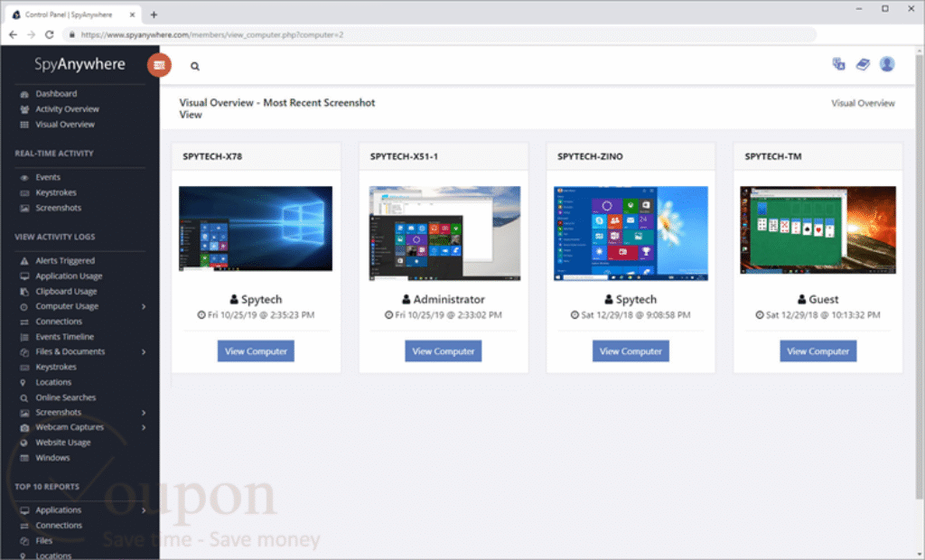Click the real-time Screenshots image icon

tap(24, 209)
